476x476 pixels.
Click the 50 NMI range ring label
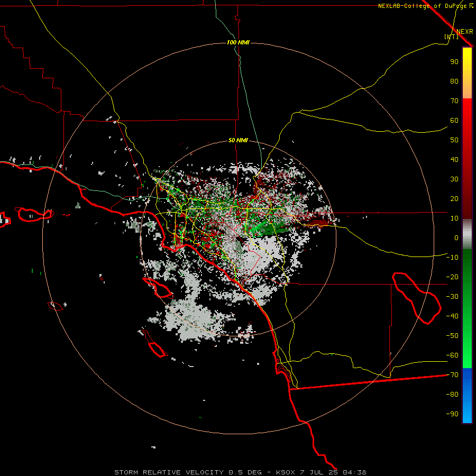coord(239,140)
